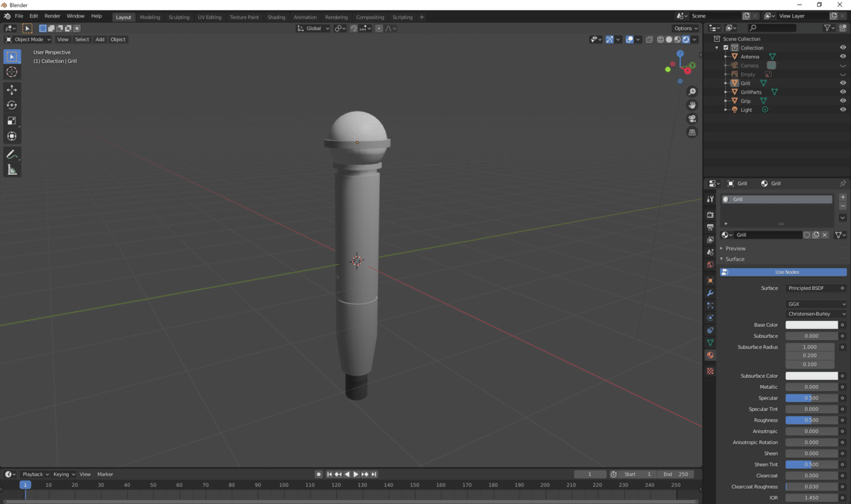Pin the properties editor context
Screen dimensions: 851x504
point(842,184)
